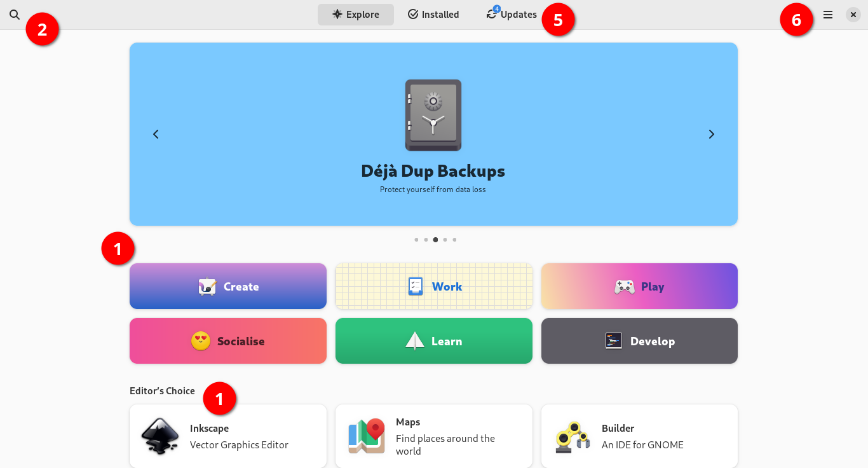Click the Play gamepad icon
Image resolution: width=868 pixels, height=468 pixels.
[624, 287]
